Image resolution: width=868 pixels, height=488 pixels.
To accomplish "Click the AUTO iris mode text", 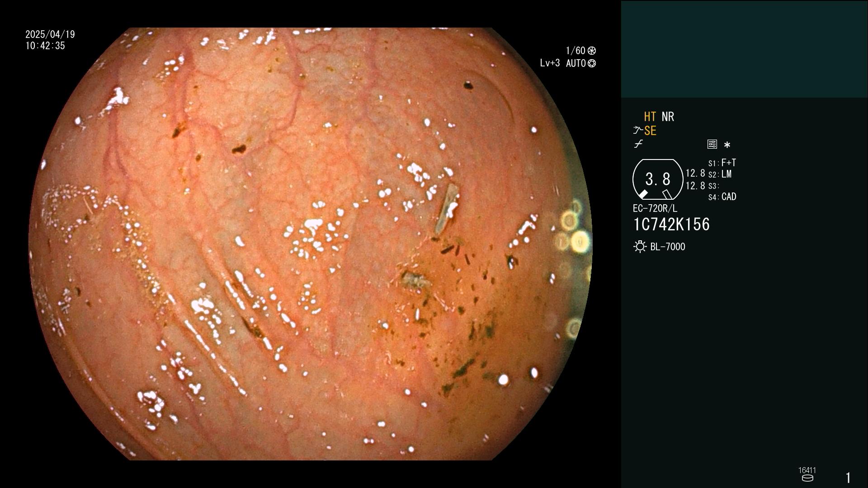I will (x=576, y=63).
